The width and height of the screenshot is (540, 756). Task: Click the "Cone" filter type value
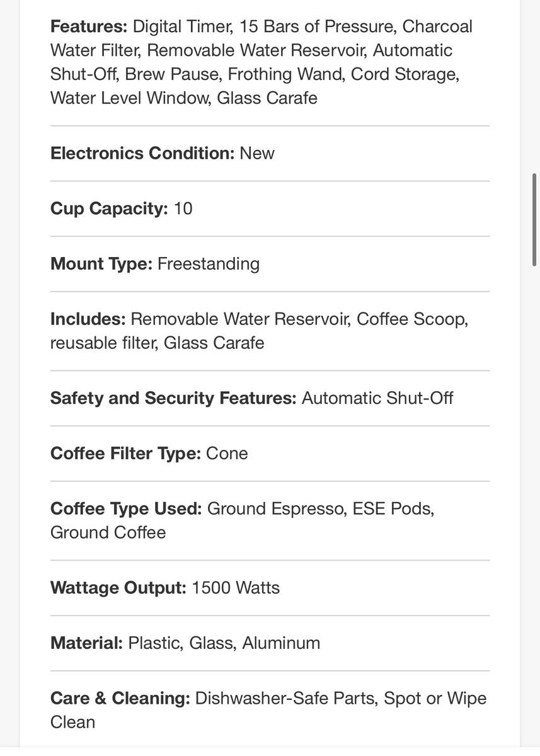227,454
